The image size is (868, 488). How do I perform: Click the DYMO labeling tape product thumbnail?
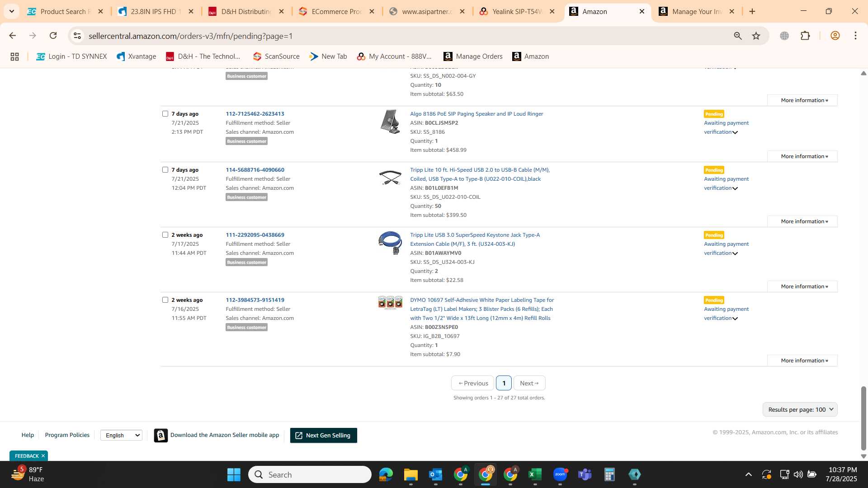(x=390, y=302)
